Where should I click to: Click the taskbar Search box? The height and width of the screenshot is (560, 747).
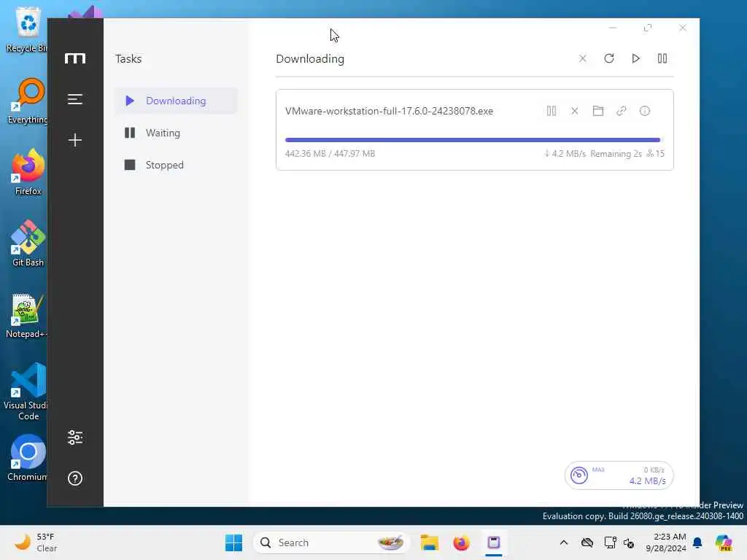(332, 542)
